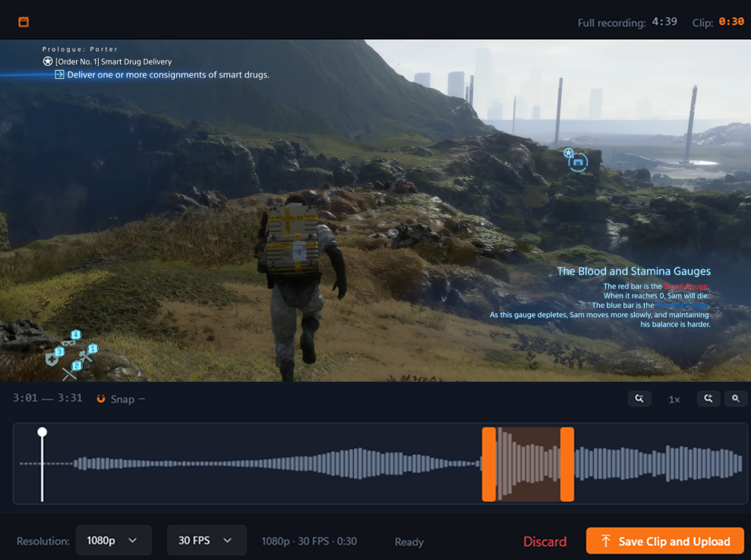Click the white playhead marker knob
Screen dimensions: 751x560
pyautogui.click(x=43, y=433)
